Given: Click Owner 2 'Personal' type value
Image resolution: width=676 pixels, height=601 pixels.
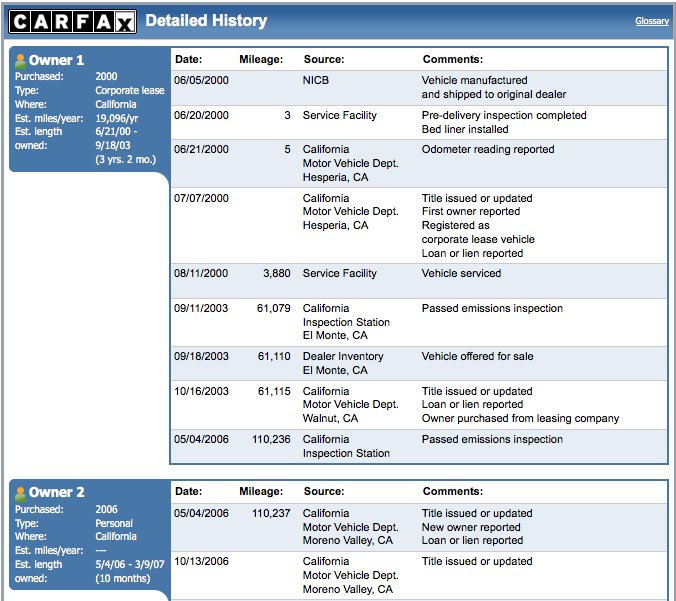Looking at the screenshot, I should coord(114,523).
